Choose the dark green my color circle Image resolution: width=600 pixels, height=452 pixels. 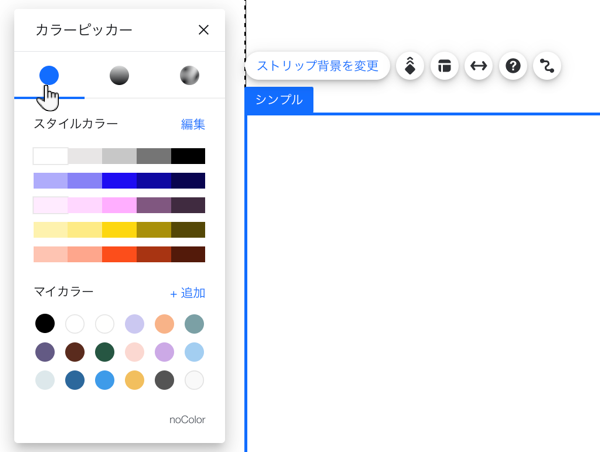(104, 352)
